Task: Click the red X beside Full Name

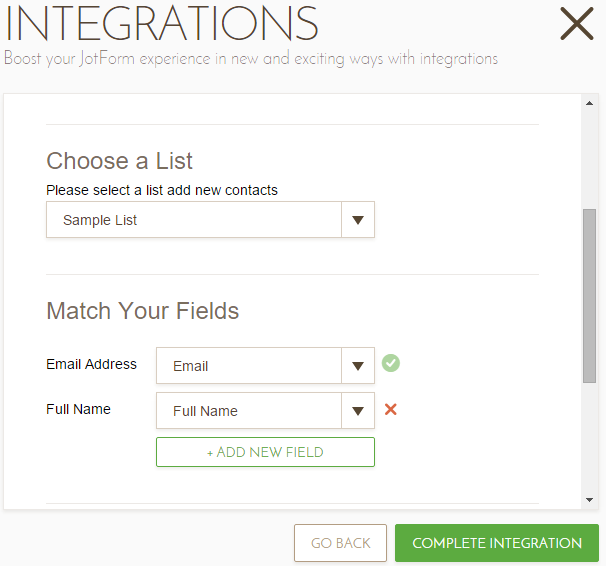Action: tap(391, 409)
